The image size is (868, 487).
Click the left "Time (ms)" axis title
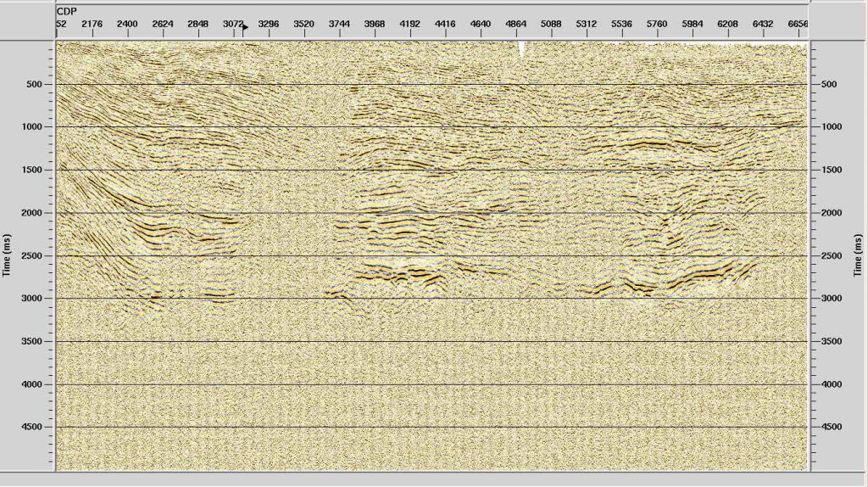7,255
